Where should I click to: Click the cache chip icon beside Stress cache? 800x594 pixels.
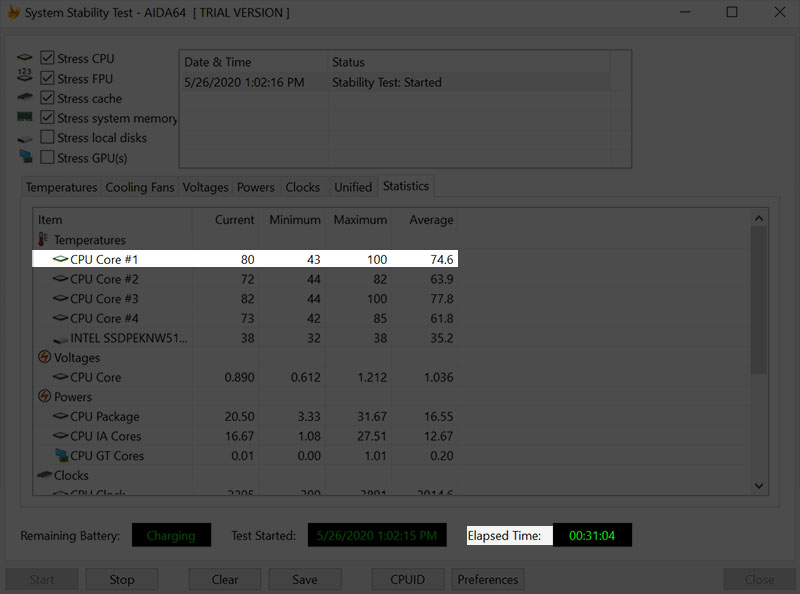(x=24, y=96)
